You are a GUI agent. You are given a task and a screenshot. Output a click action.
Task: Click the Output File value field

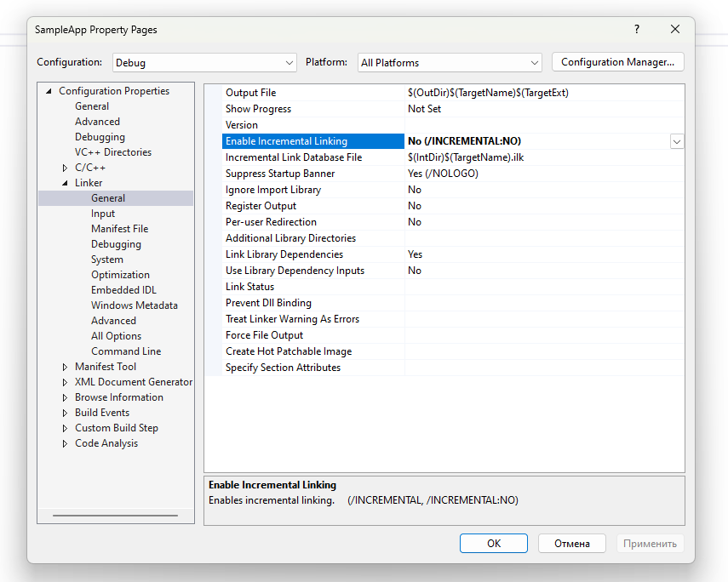(543, 93)
